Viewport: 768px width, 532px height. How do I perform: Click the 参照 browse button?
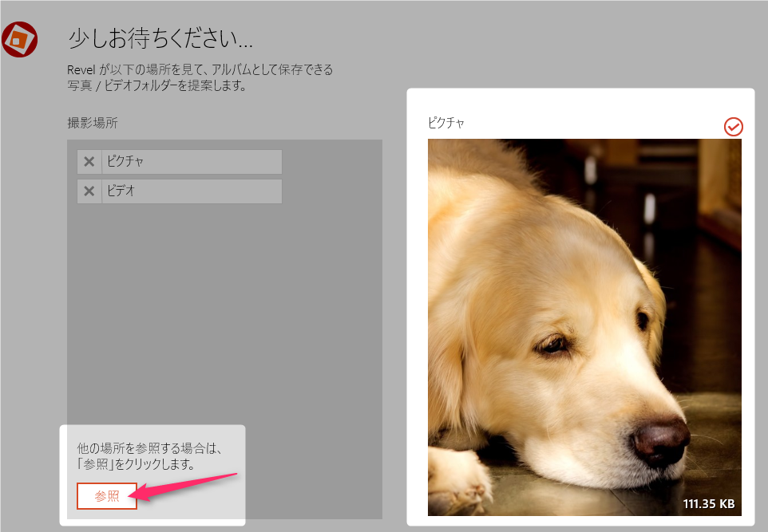(107, 496)
